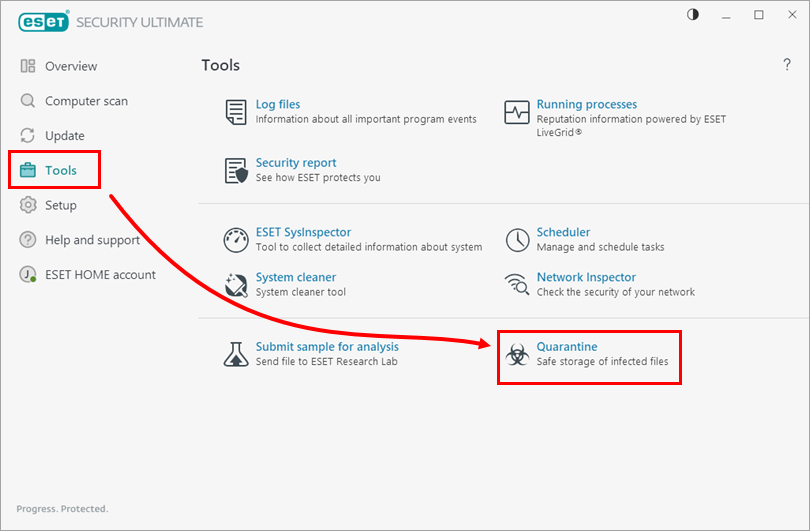This screenshot has width=810, height=531.
Task: Click the Scheduler clock icon
Action: (517, 239)
